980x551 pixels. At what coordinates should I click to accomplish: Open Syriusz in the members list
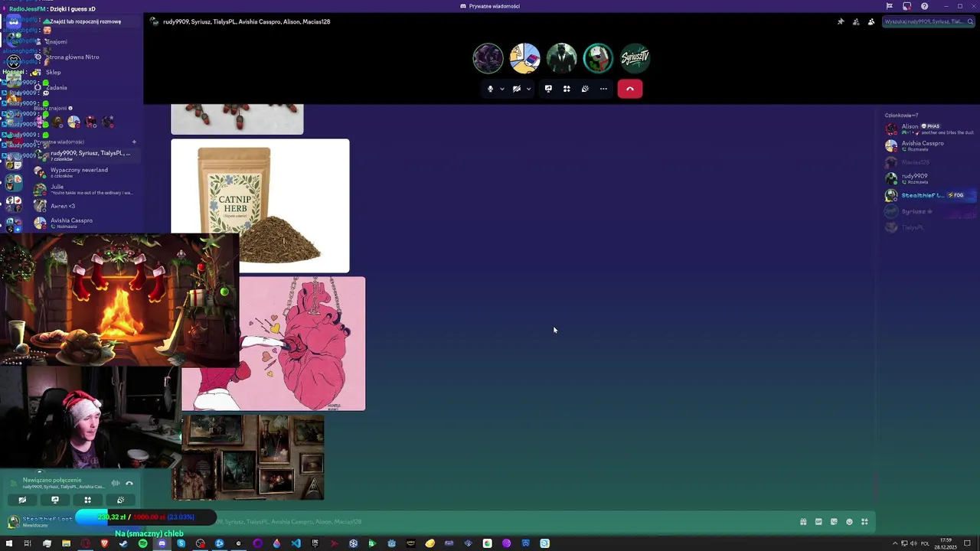tap(929, 211)
